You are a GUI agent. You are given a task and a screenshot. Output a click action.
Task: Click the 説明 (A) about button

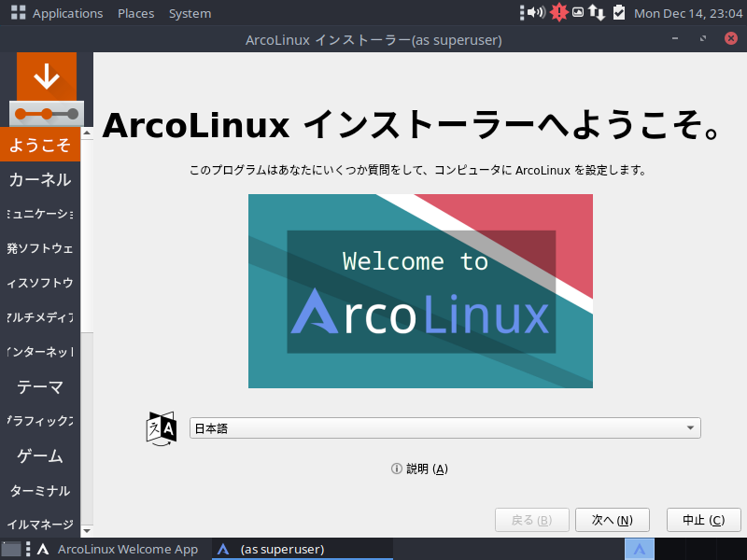tap(419, 469)
